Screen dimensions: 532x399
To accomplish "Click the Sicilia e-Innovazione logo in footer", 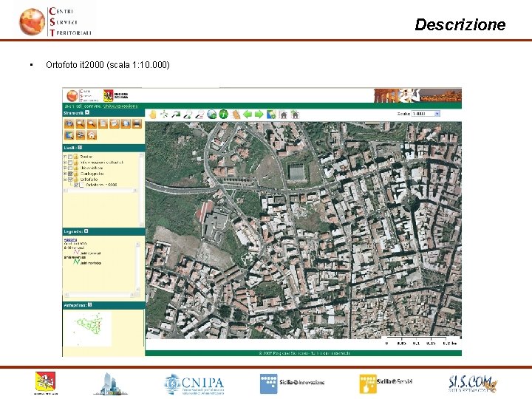I will pyautogui.click(x=292, y=383).
